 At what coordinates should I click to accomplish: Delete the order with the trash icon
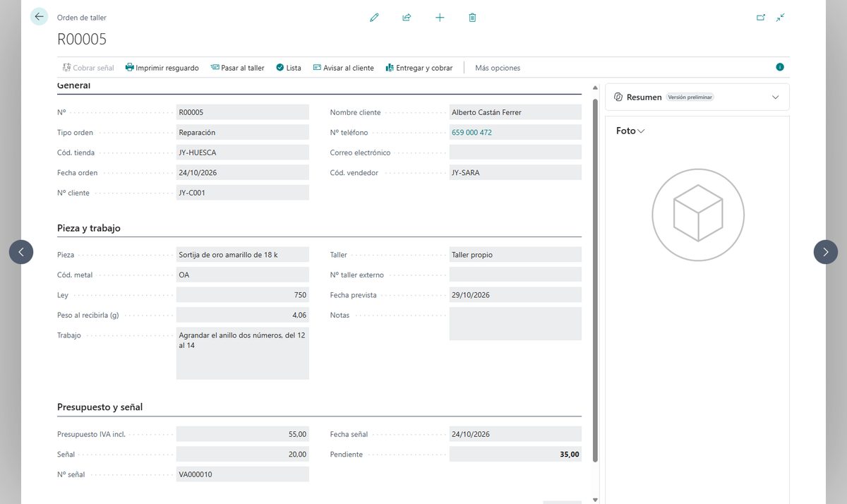coord(472,18)
